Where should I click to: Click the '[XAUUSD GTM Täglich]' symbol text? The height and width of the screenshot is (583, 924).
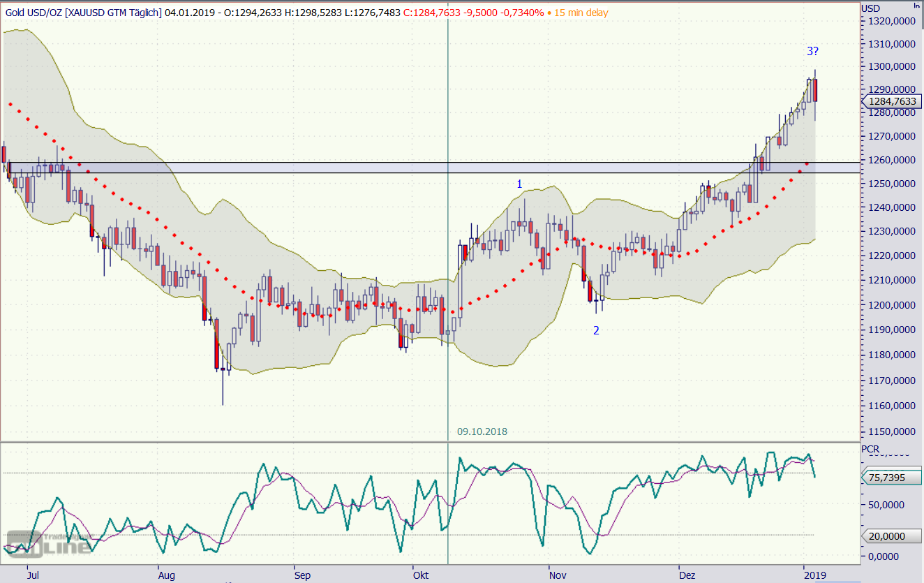pyautogui.click(x=114, y=13)
